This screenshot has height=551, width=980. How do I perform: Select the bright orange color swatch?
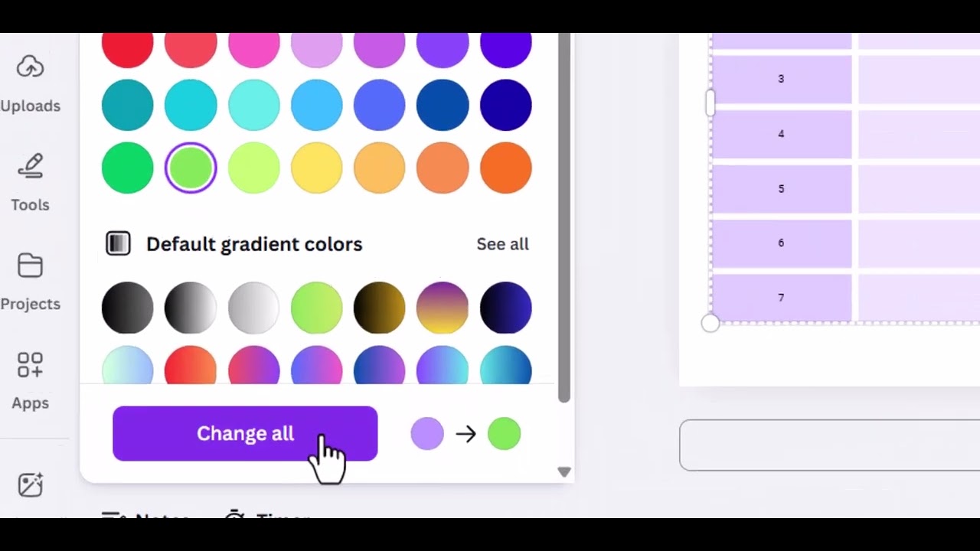point(506,168)
